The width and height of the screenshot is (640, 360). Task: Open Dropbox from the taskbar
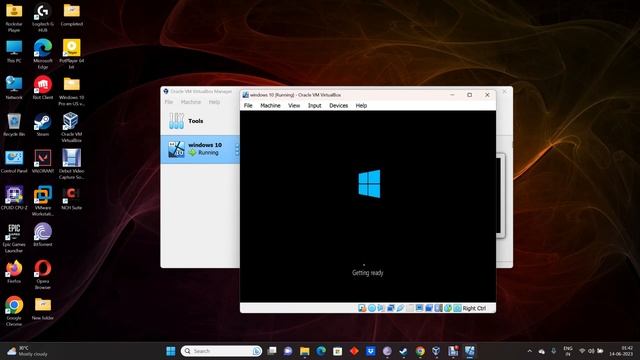point(370,351)
